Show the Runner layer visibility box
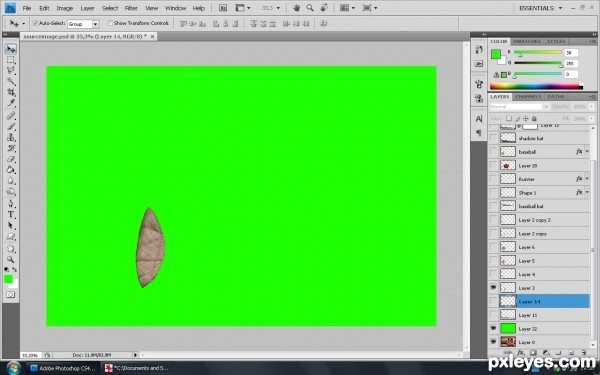 [x=493, y=179]
